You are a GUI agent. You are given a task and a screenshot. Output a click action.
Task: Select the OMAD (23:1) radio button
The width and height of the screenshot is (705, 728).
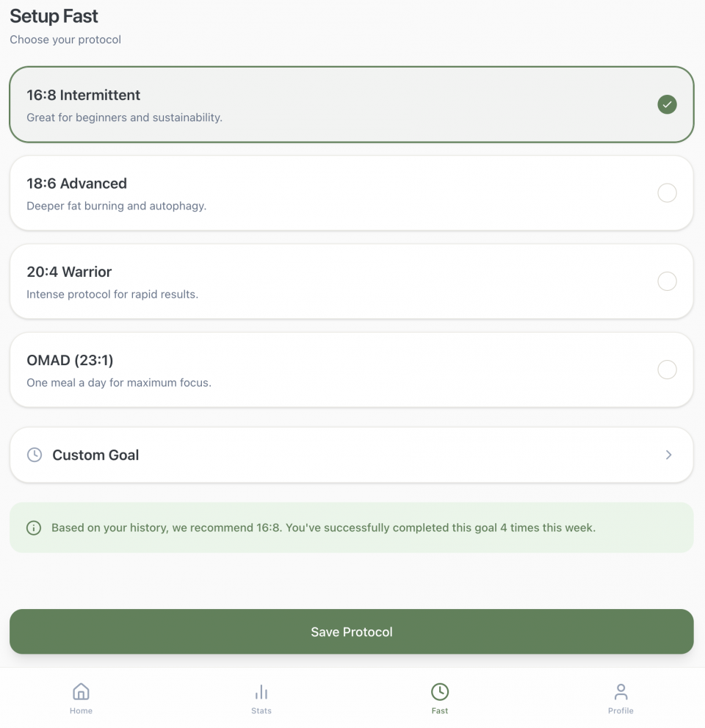tap(667, 370)
